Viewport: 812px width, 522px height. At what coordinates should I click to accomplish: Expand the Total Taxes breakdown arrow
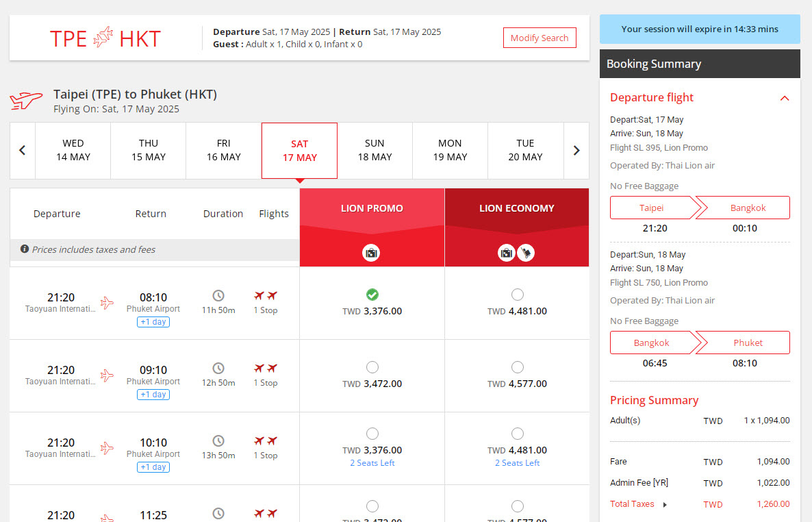pos(665,504)
